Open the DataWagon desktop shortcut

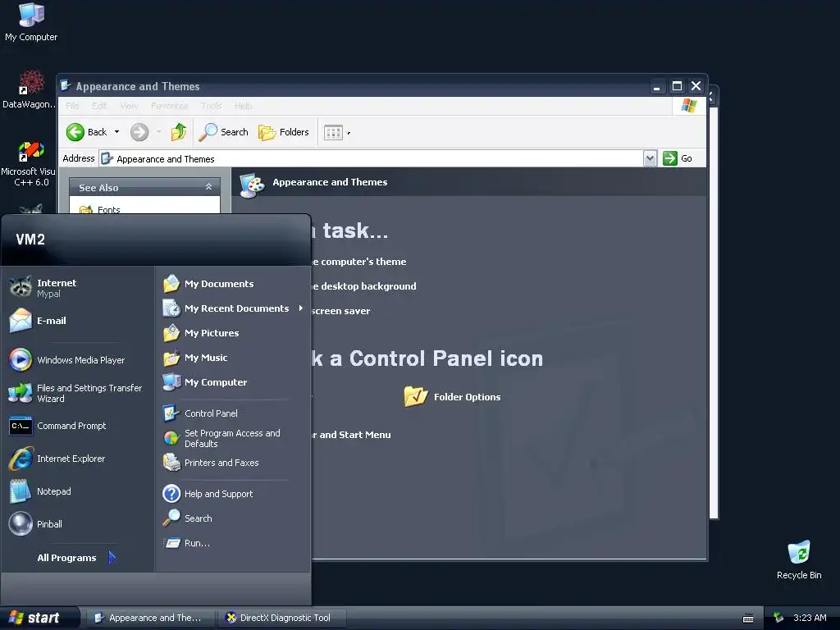[x=30, y=89]
